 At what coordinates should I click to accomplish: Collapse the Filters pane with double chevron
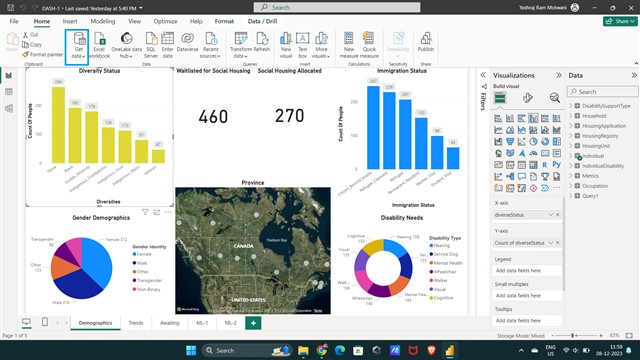pos(483,75)
